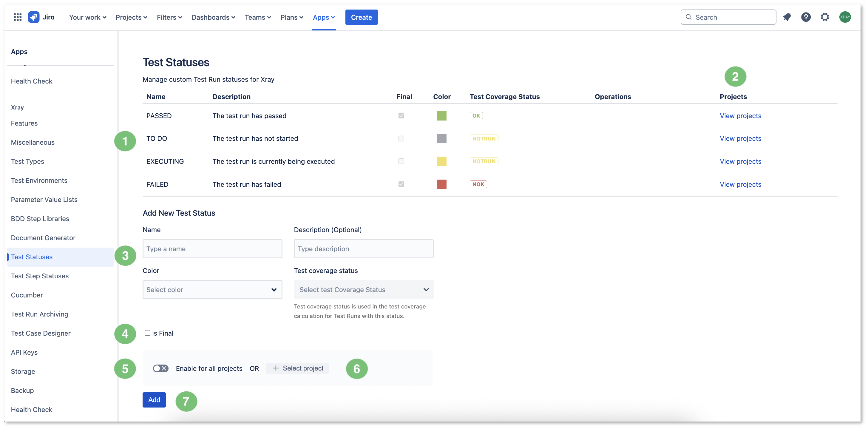Open API Keys in the sidebar
The image size is (868, 429).
click(x=24, y=353)
